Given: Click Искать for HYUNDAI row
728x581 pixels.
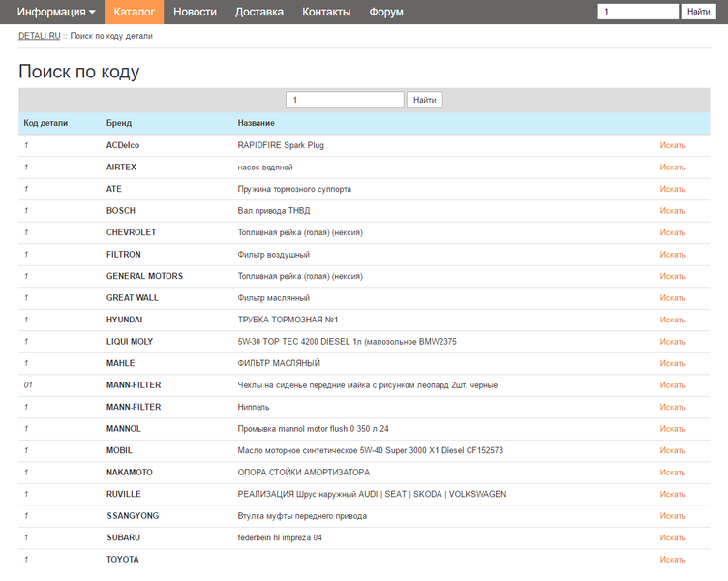Looking at the screenshot, I should point(673,320).
